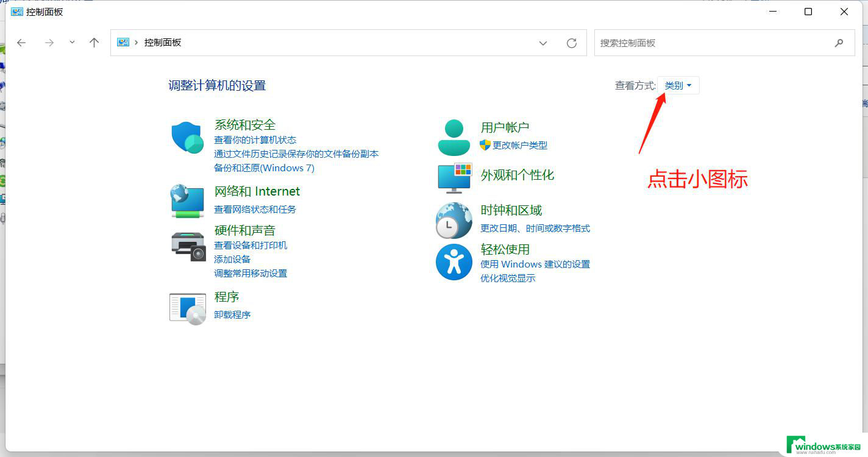Viewport: 868px width, 457px height.
Task: Click the control panel icon in address bar
Action: [x=123, y=43]
